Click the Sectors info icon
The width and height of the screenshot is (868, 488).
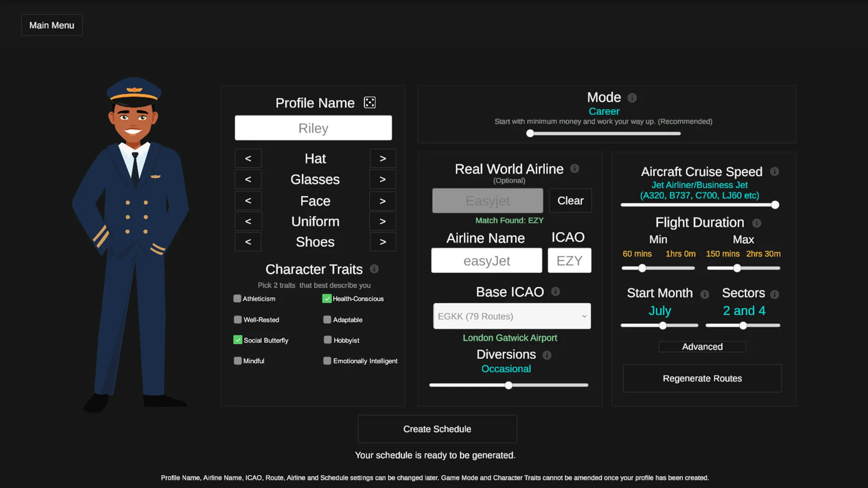(x=774, y=294)
